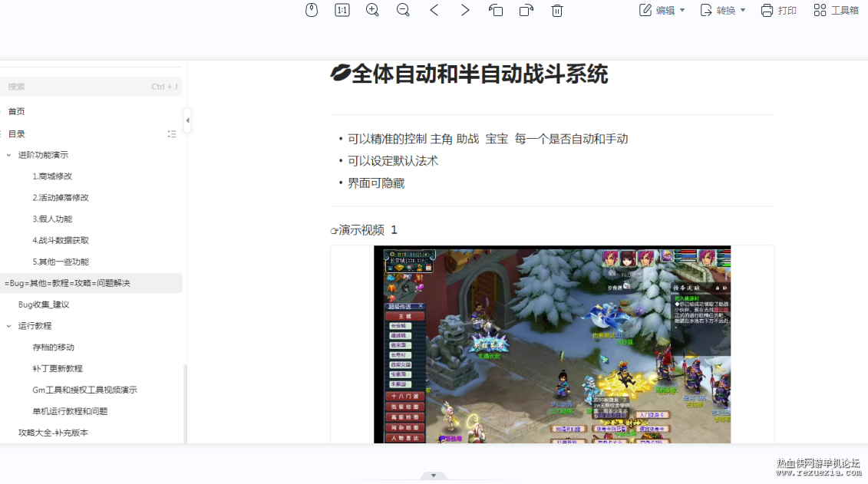This screenshot has height=484, width=868.
Task: Click the 可以设定默认法术 bullet text
Action: (x=392, y=161)
